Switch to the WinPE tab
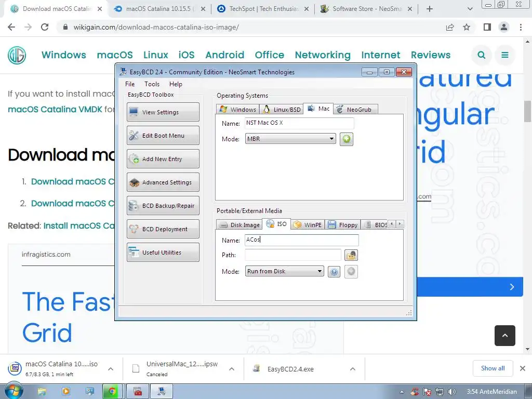532x399 pixels. tap(308, 224)
